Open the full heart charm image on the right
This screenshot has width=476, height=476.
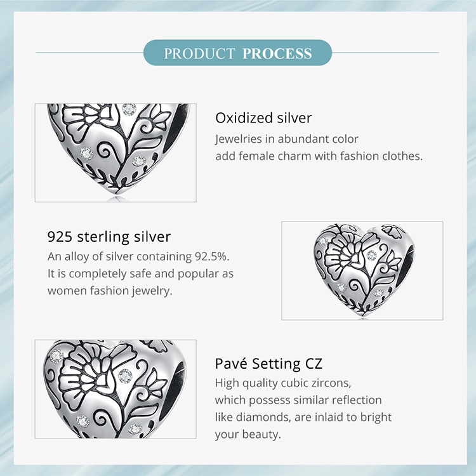[362, 270]
